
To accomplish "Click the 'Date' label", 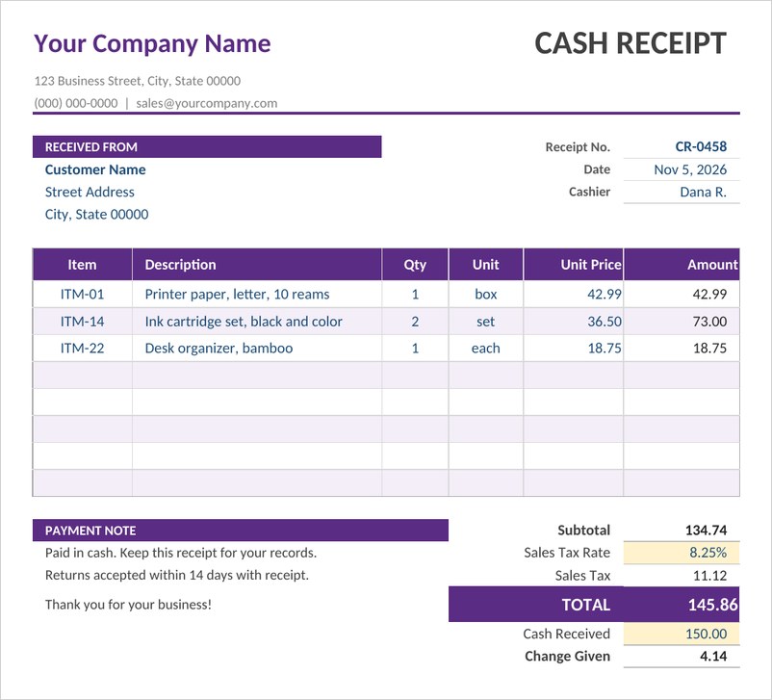I will (597, 169).
